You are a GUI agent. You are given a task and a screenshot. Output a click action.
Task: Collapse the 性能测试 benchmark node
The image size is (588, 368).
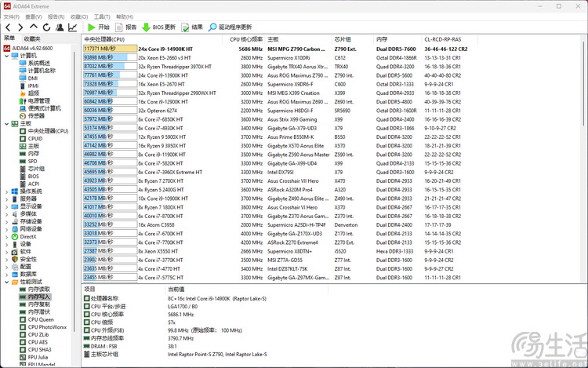click(x=7, y=281)
